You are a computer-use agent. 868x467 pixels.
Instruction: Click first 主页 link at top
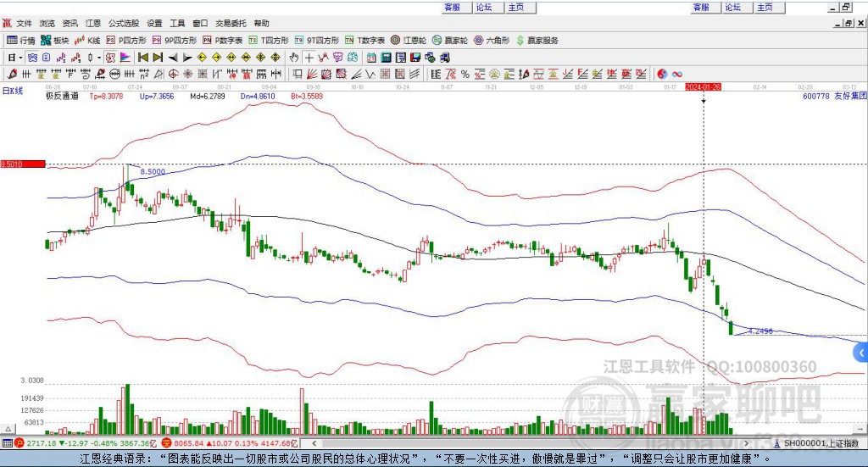tap(516, 7)
